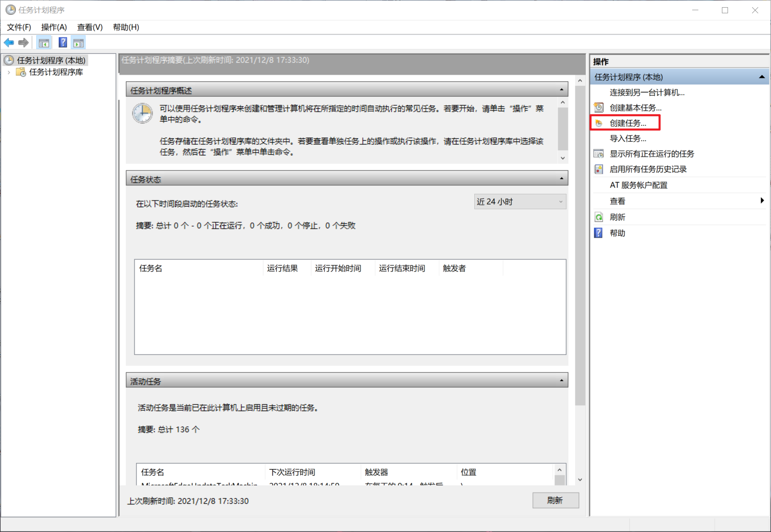Click the blue Help toolbar icon

63,42
